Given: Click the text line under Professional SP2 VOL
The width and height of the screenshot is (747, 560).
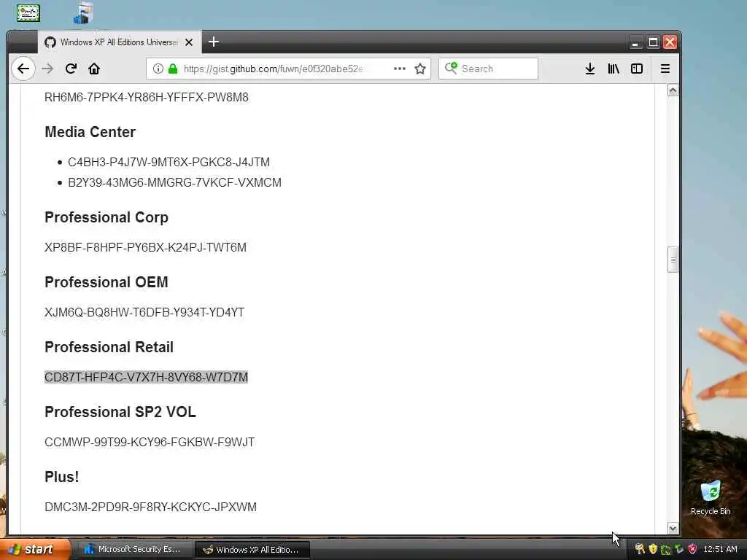Looking at the screenshot, I should [150, 442].
